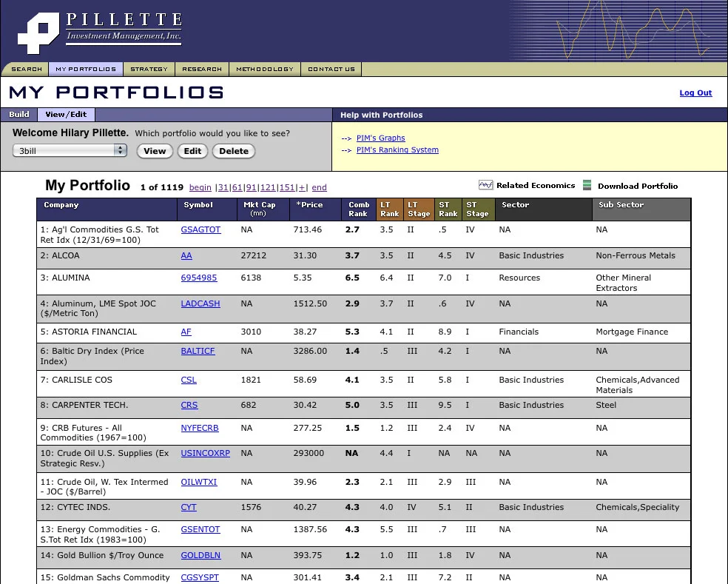
Task: Click the Comb Rank column header
Action: pyautogui.click(x=359, y=209)
